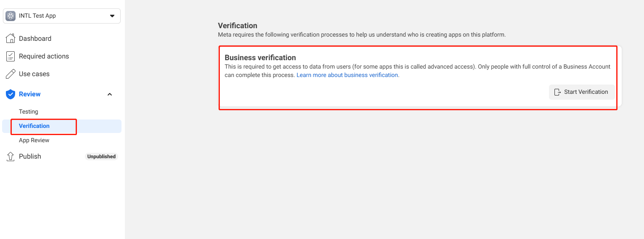Viewport: 644px width, 239px height.
Task: Open the INTL Test App dropdown arrow
Action: click(112, 16)
